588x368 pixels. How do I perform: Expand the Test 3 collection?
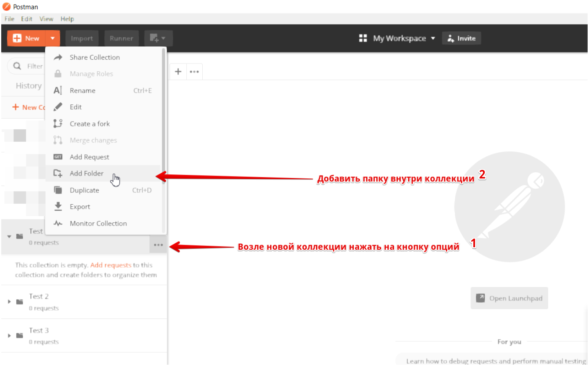tap(9, 336)
